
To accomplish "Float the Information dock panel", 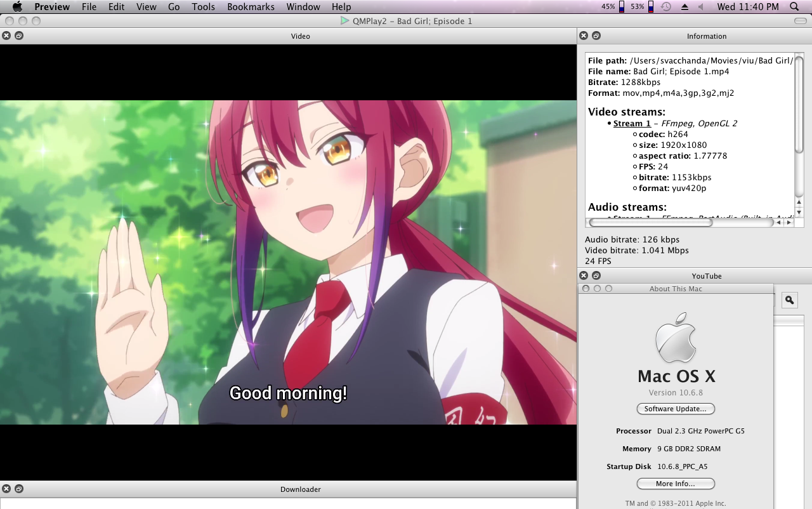I will [x=596, y=36].
